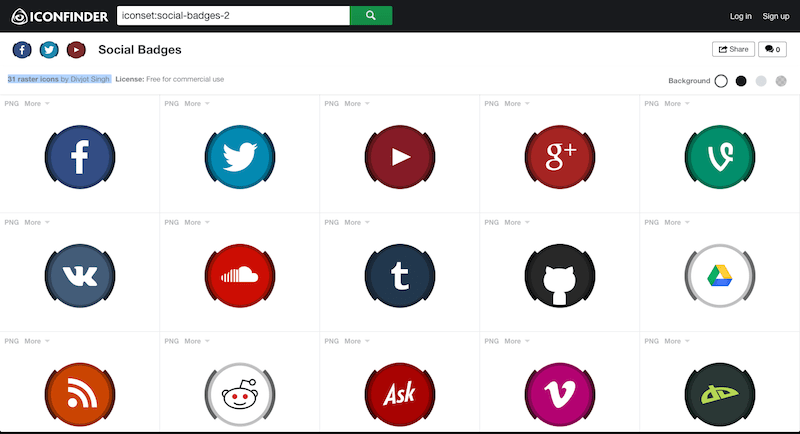Open Sign up in header
Screen dimensions: 800x434
776,16
